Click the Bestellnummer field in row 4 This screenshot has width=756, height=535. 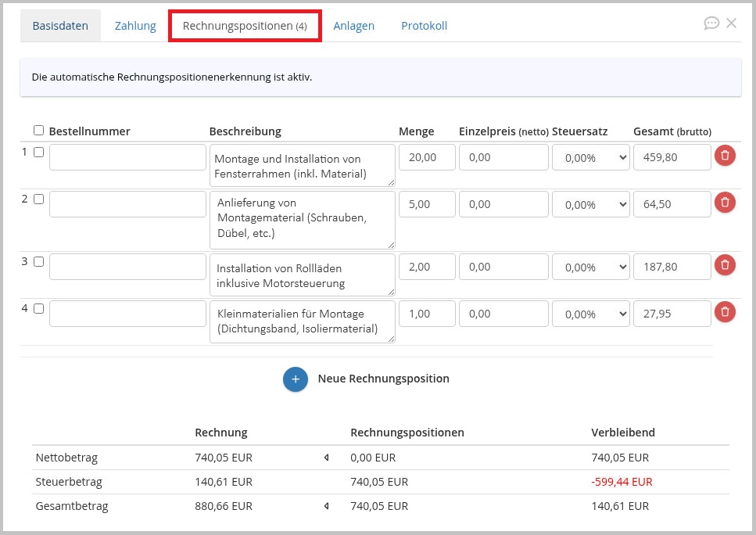[127, 314]
